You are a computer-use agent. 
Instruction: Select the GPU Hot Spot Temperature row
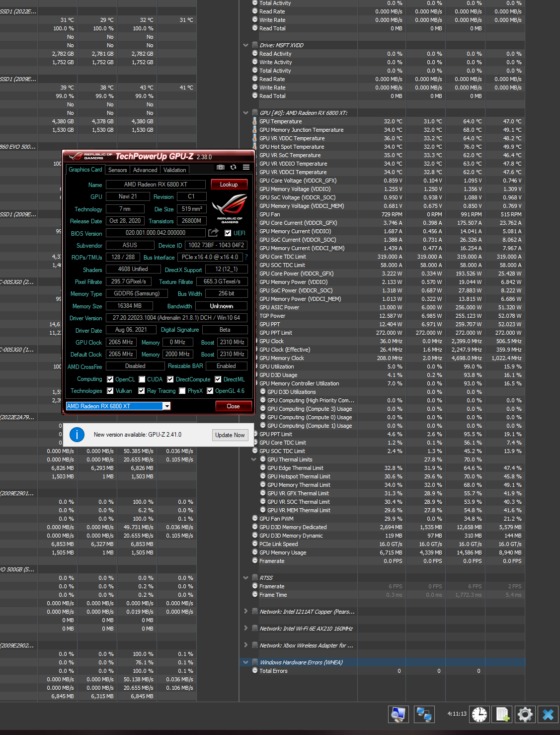click(388, 147)
